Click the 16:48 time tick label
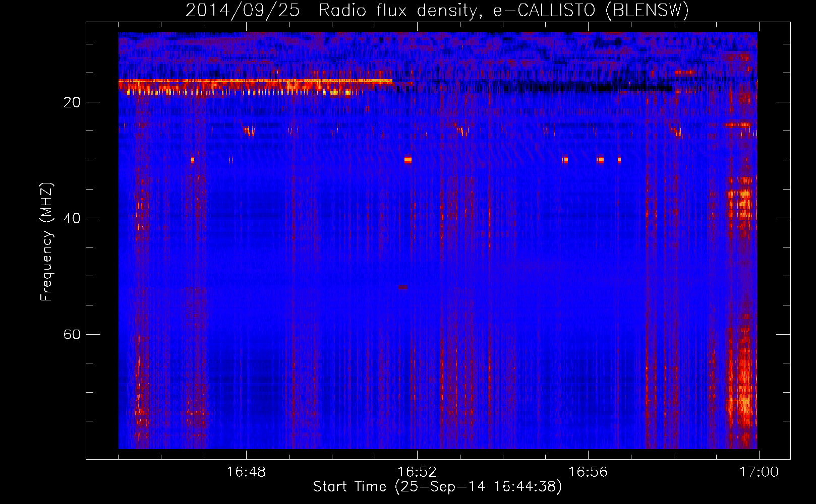816x504 pixels. pyautogui.click(x=246, y=472)
